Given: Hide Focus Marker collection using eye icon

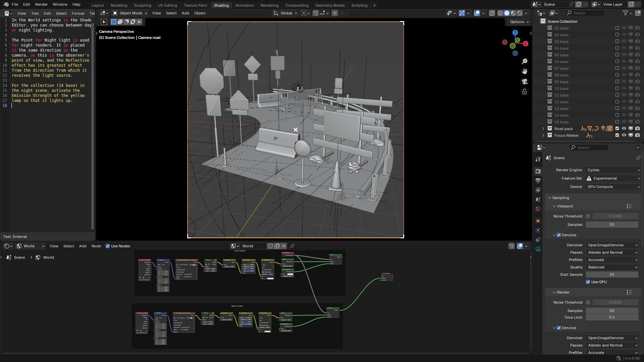Looking at the screenshot, I should click(x=624, y=135).
